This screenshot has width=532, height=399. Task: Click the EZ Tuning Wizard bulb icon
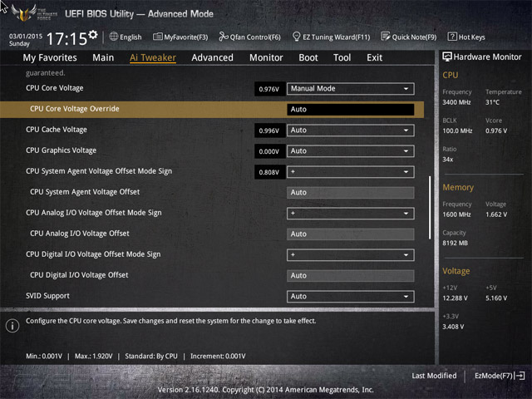tap(296, 37)
